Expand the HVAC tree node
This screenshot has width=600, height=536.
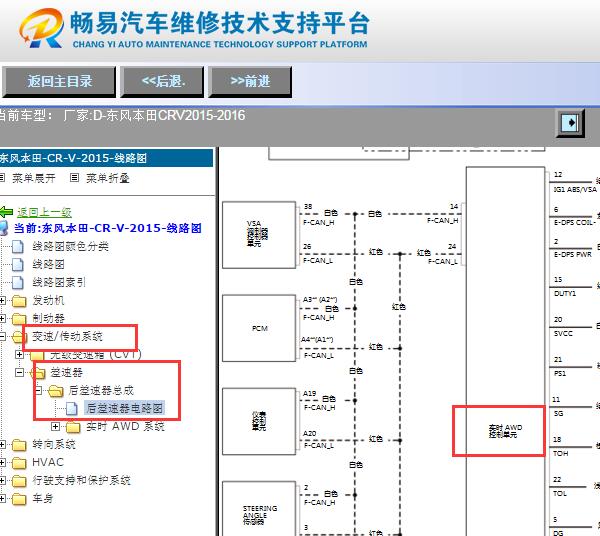pos(2,462)
